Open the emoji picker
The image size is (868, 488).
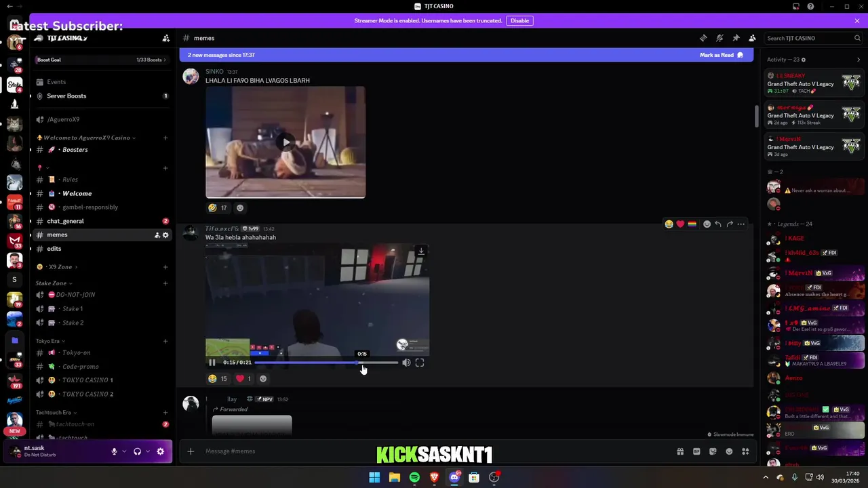[729, 451]
